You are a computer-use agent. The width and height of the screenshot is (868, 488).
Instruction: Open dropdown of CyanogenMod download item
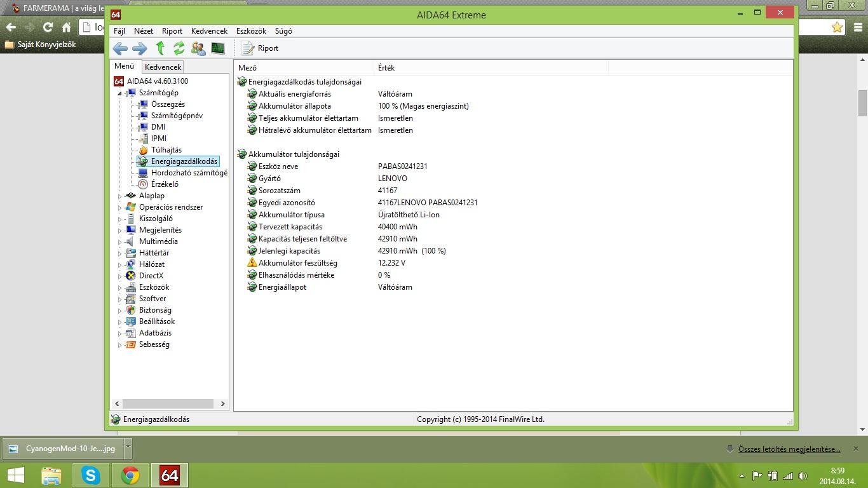pos(128,448)
